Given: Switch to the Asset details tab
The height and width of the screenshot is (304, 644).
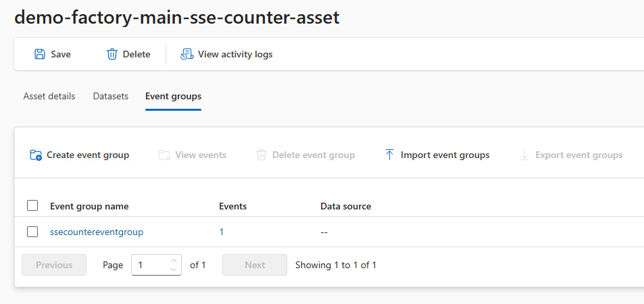Looking at the screenshot, I should tap(49, 96).
